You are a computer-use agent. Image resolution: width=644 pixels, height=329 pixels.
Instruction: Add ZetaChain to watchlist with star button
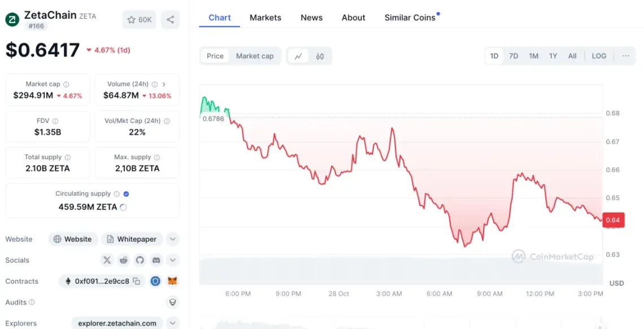139,20
